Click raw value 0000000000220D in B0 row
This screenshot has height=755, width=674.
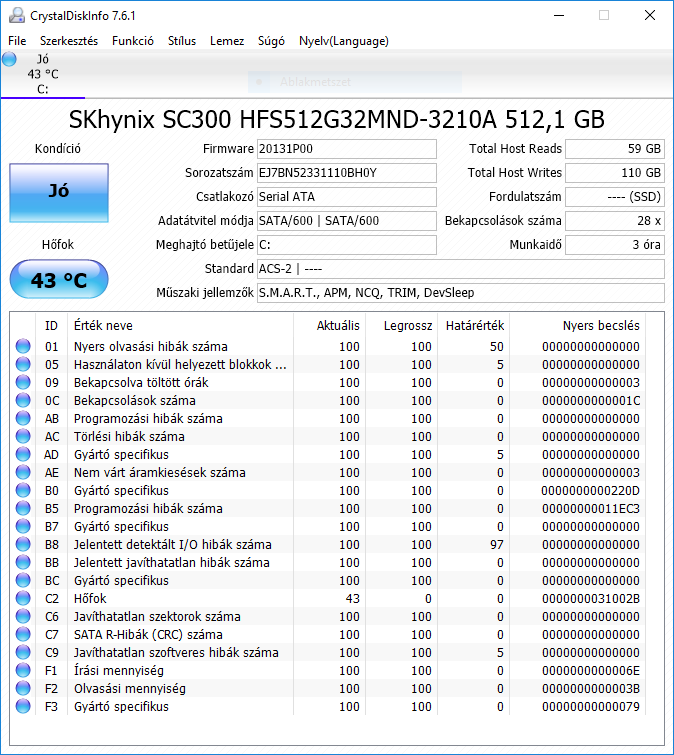[x=591, y=491]
